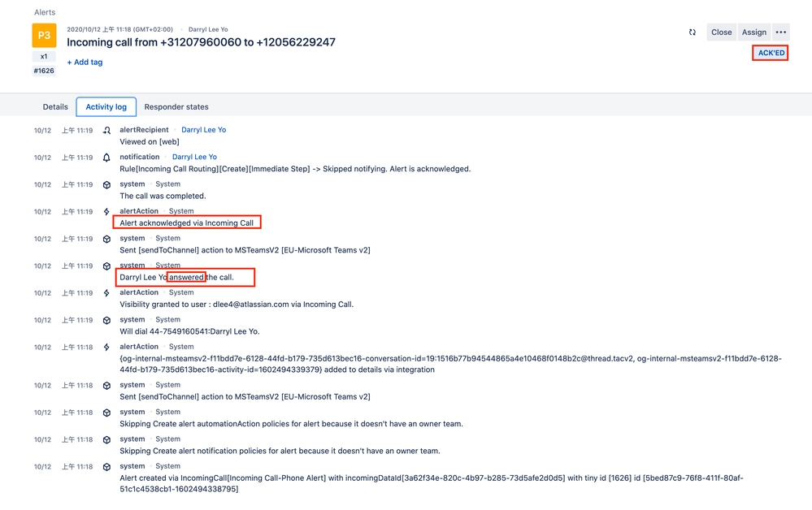This screenshot has width=812, height=510.
Task: Click the lightning icon beside 'Visibility granted' entry
Action: click(106, 292)
